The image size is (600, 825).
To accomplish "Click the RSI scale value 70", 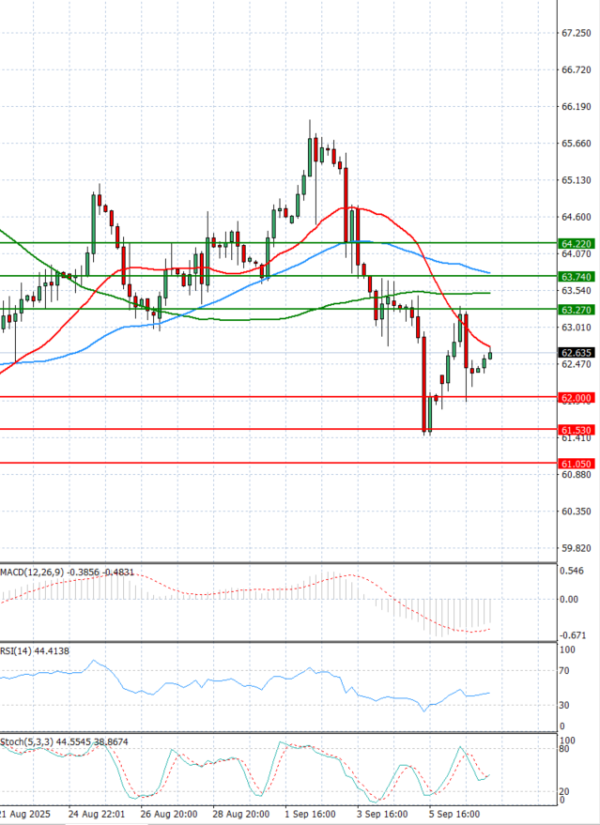I will point(565,671).
